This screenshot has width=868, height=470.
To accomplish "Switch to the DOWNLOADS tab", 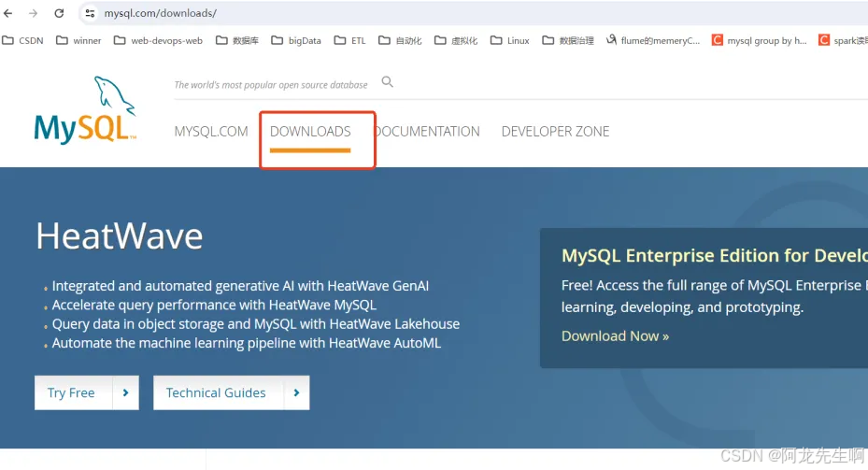I will 310,132.
